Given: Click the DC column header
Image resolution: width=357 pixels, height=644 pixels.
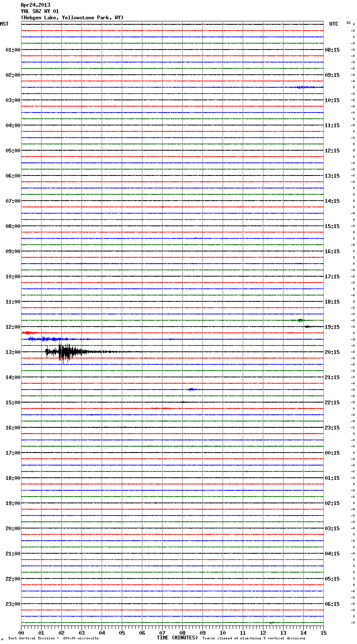Looking at the screenshot, I should (349, 23).
